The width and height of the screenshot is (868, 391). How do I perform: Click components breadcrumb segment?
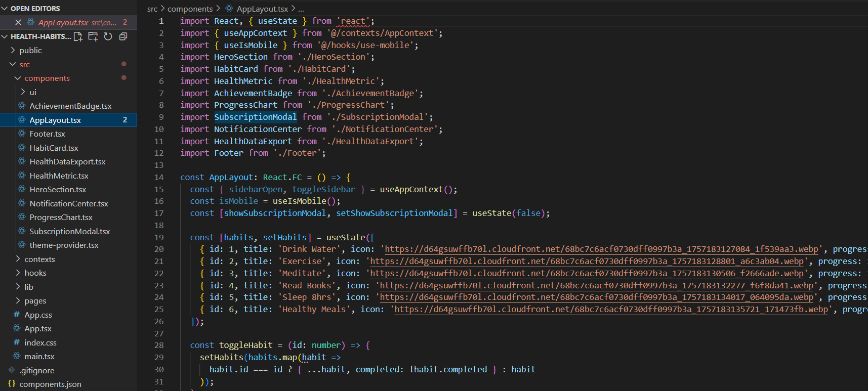pos(190,9)
